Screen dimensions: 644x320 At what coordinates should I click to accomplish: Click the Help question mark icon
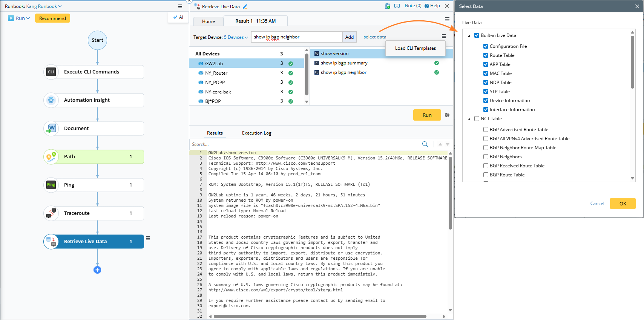click(427, 6)
